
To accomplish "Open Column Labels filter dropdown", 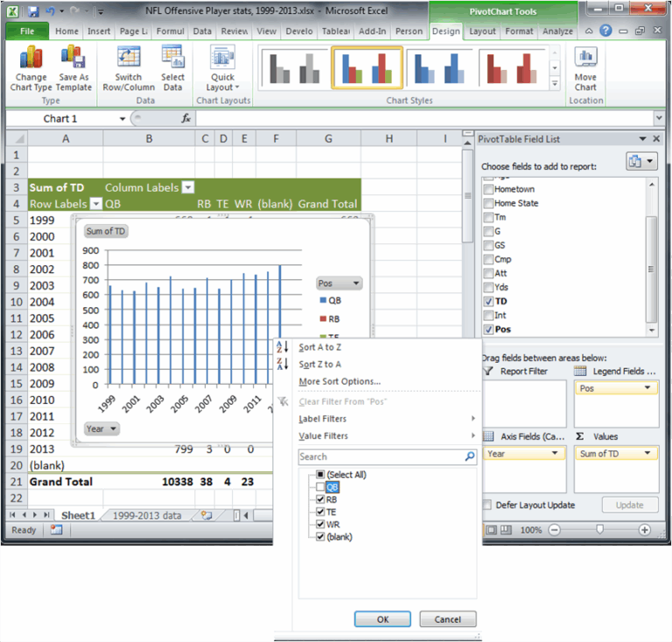I will click(x=188, y=187).
